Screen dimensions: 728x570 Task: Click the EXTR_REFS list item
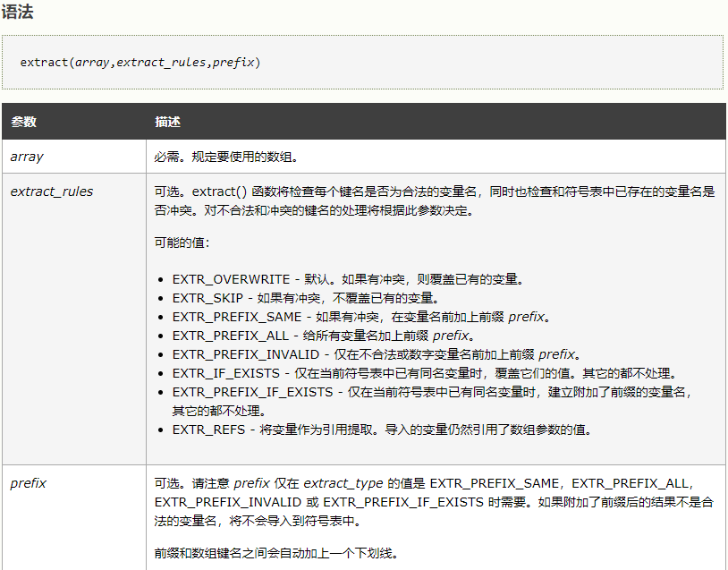383,430
